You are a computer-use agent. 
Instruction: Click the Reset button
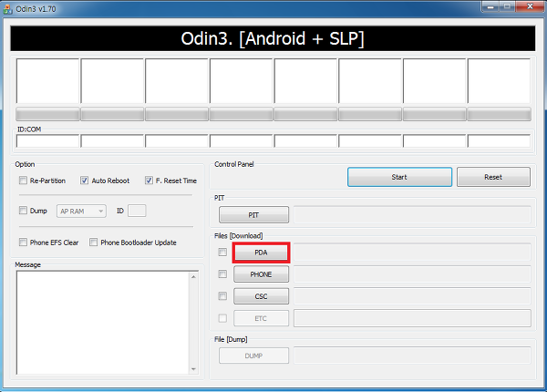pos(493,177)
